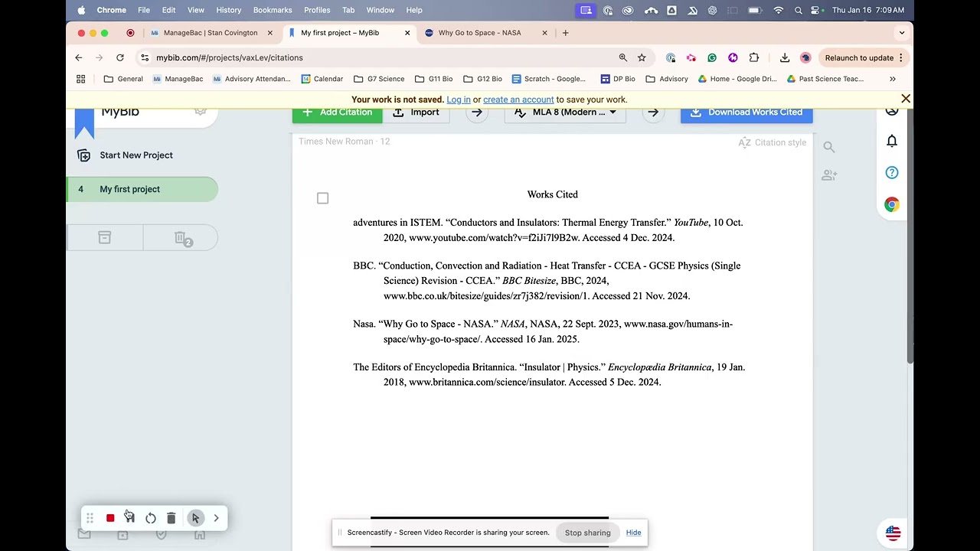Open the Grammarly extension icon
Screen dimensions: 980x551
712,57
